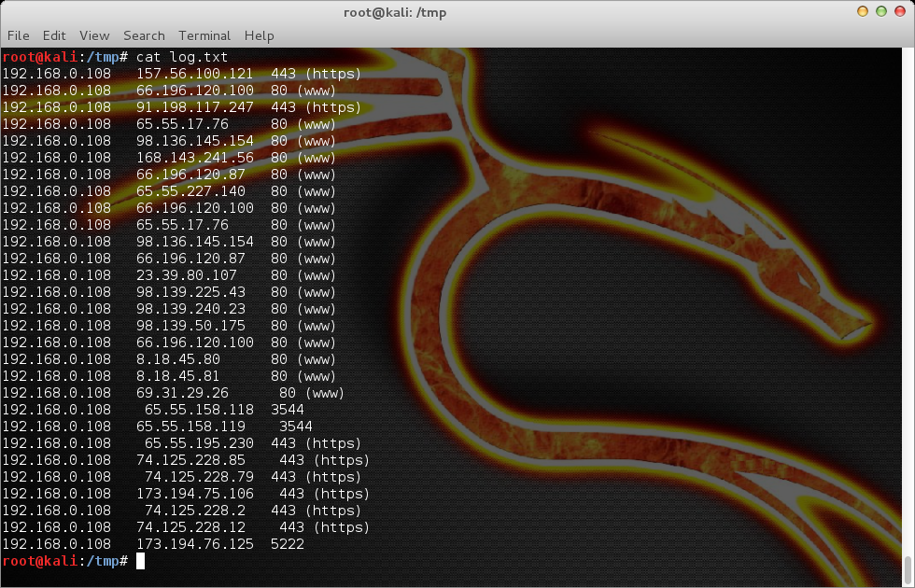
Task: Open the Edit menu
Action: tap(54, 35)
